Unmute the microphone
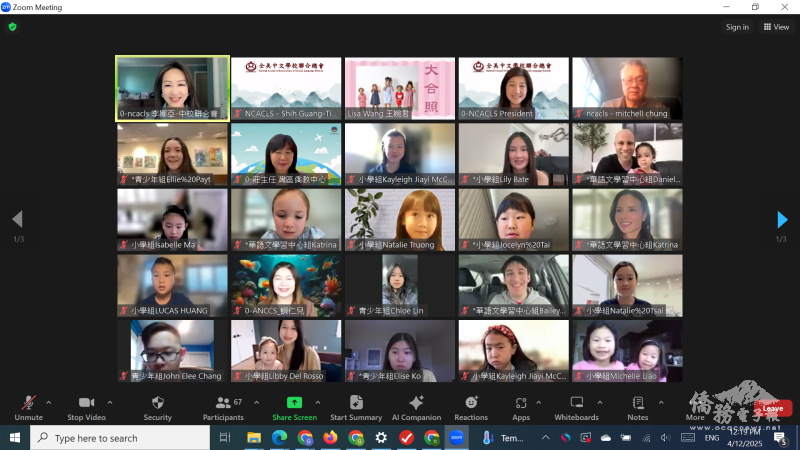The width and height of the screenshot is (800, 450). 28,406
